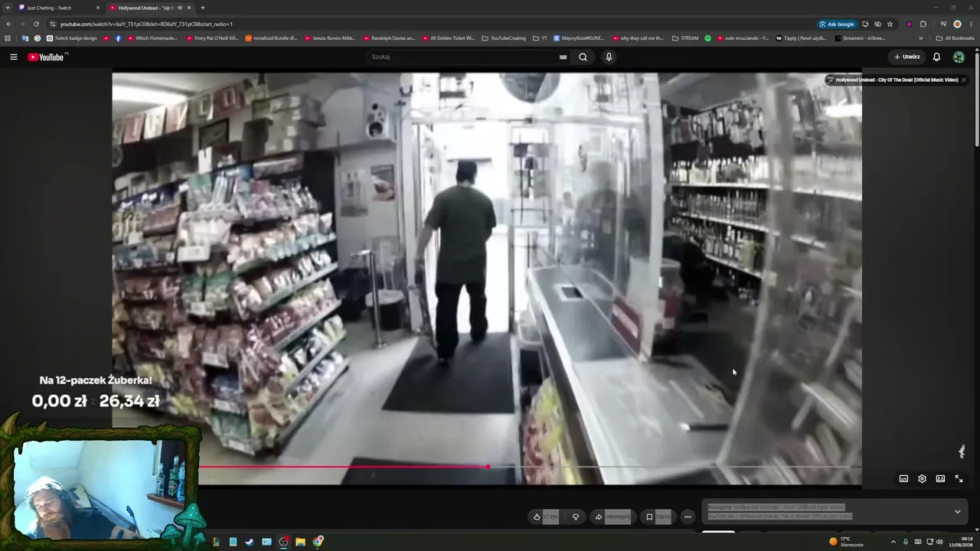This screenshot has width=980, height=551.
Task: Open the YouTube guide hamburger menu
Action: tap(14, 57)
